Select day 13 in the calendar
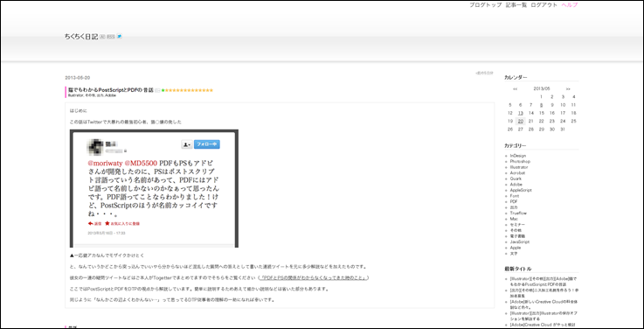The image size is (644, 329). [x=521, y=113]
